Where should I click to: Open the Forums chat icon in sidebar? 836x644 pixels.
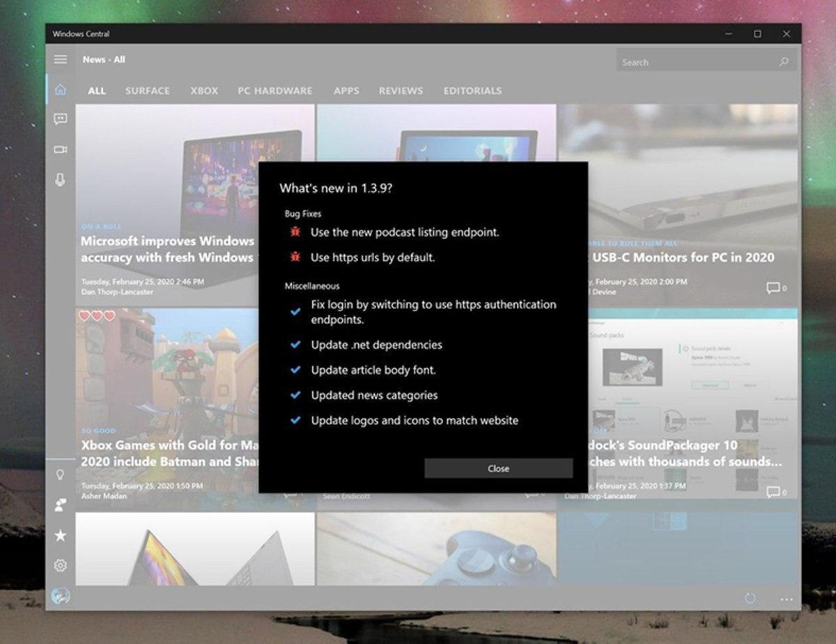60,119
